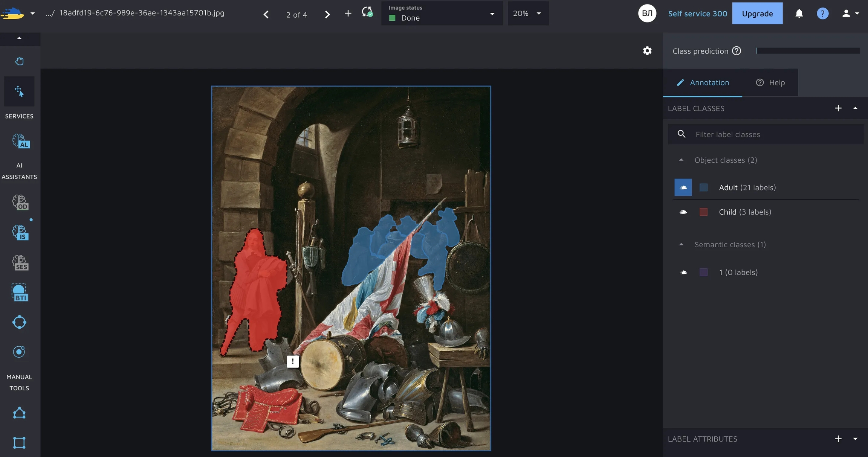Open the Image status dropdown
This screenshot has height=457, width=868.
(x=442, y=14)
